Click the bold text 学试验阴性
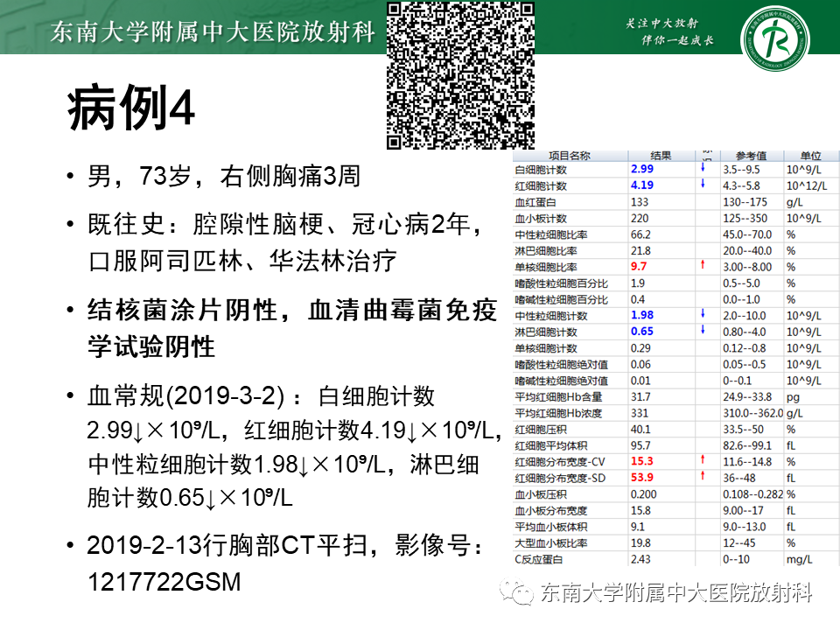The width and height of the screenshot is (840, 630). pos(151,346)
